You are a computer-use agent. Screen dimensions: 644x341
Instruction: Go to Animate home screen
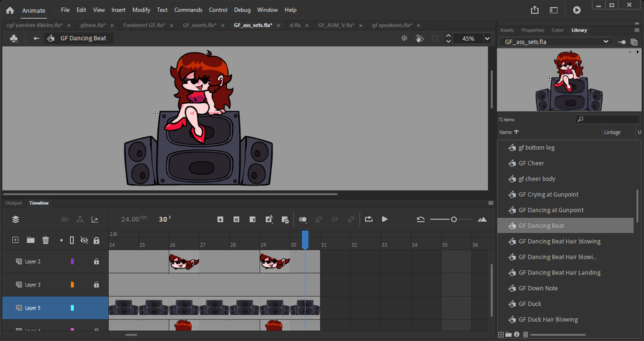(x=10, y=10)
